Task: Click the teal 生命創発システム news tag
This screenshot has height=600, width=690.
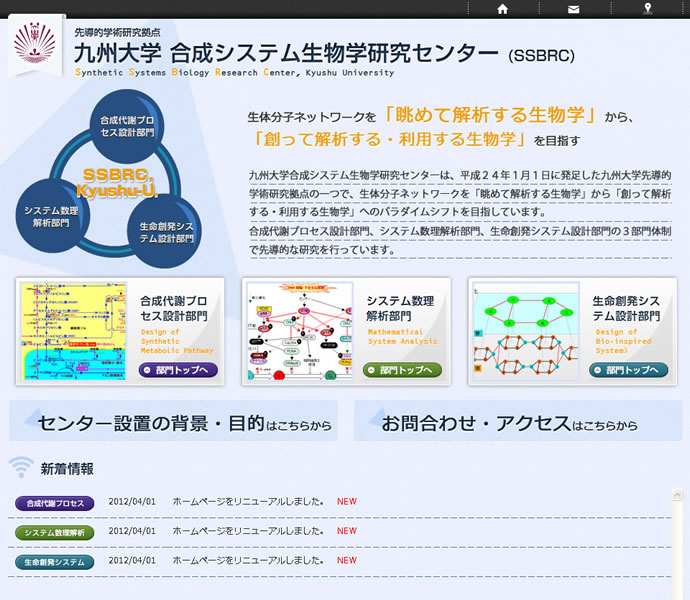Action: [x=55, y=562]
